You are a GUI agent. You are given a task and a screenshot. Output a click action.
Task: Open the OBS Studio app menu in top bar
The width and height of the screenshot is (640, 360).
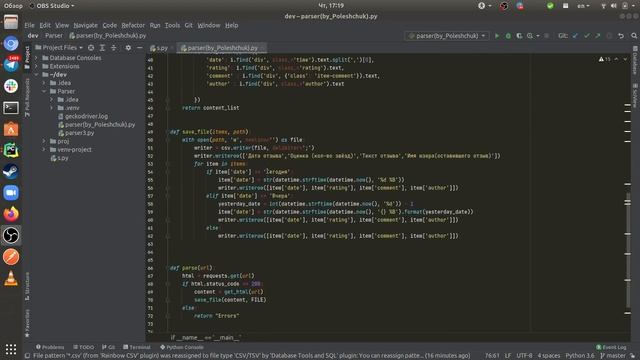52,6
